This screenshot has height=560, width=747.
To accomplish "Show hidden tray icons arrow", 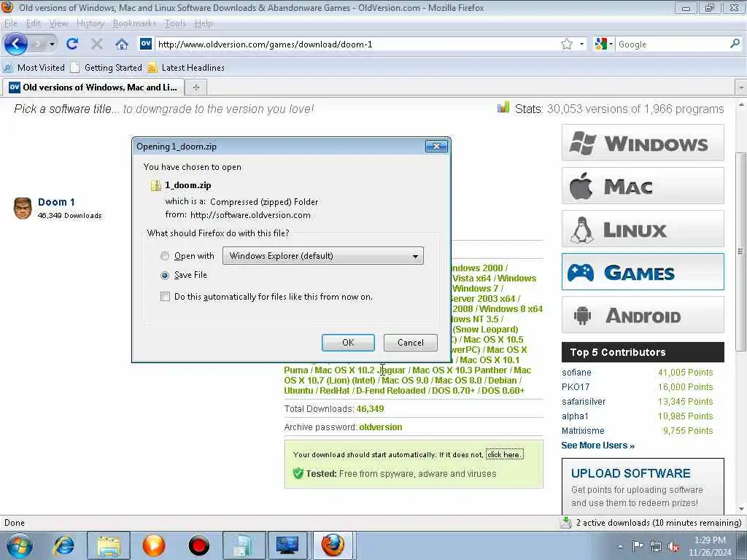I will 620,546.
